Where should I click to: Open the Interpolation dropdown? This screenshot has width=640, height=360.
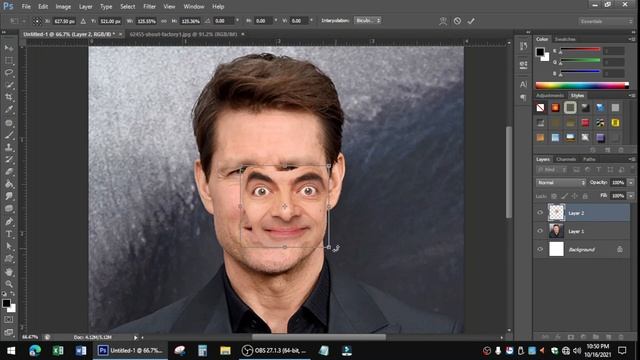click(368, 20)
